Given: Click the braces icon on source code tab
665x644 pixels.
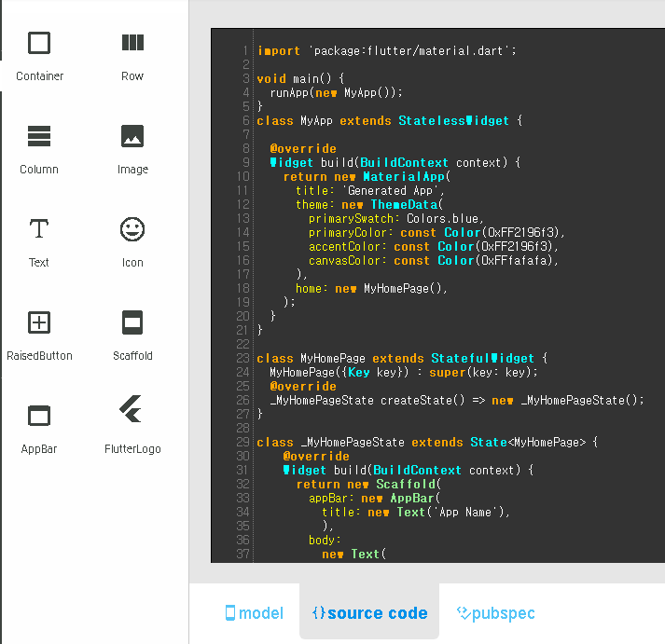Looking at the screenshot, I should coord(319,612).
